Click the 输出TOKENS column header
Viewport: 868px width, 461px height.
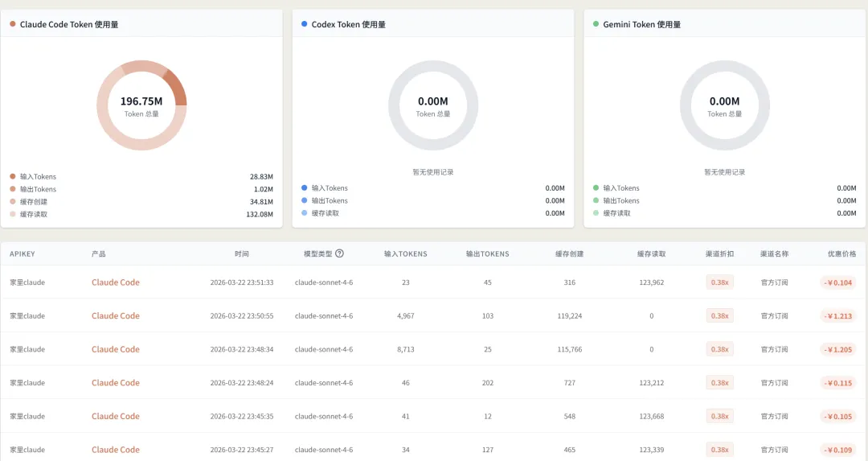click(488, 253)
